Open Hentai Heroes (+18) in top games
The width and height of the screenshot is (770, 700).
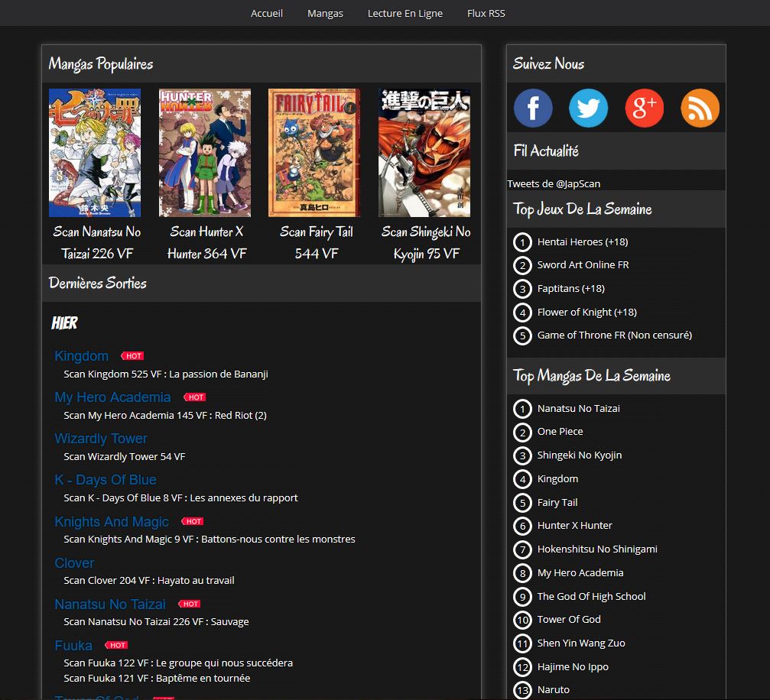click(583, 241)
